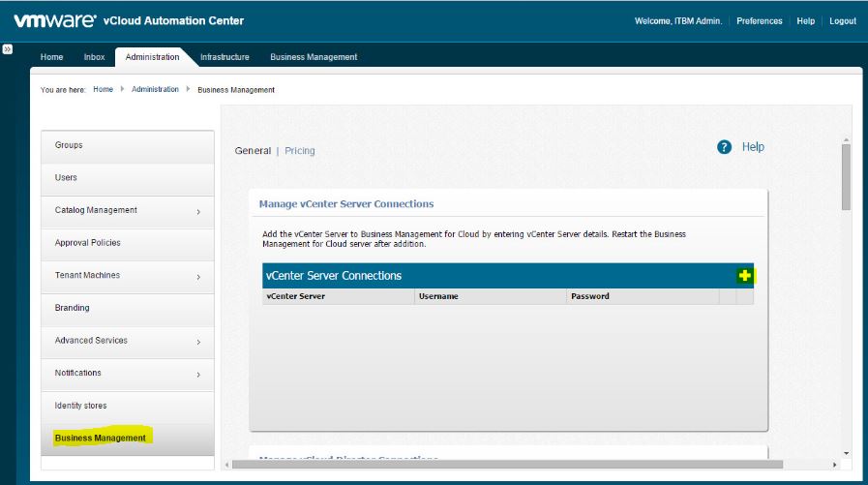
Task: Select the General section
Action: click(253, 151)
